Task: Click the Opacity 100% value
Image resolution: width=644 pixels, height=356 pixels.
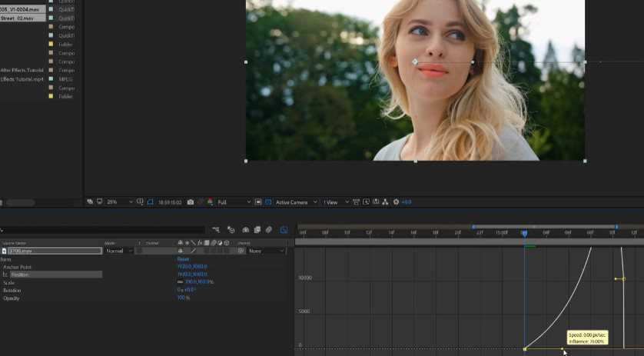Action: 183,298
